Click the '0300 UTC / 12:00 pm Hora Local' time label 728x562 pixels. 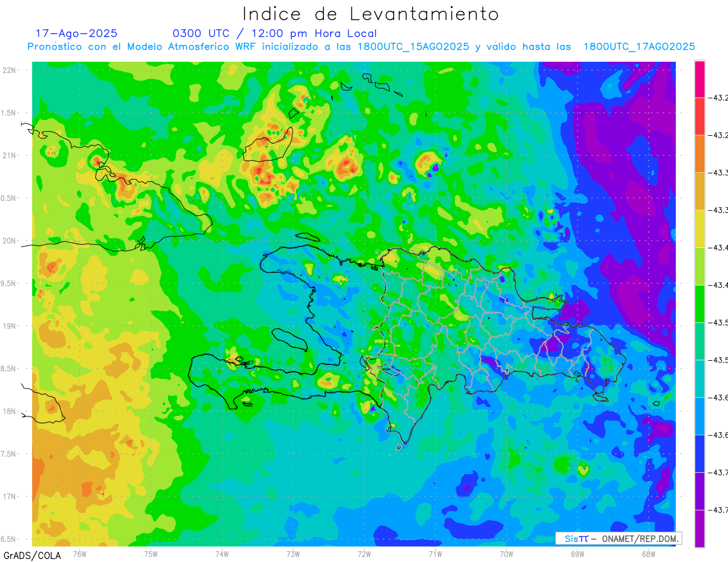(275, 33)
